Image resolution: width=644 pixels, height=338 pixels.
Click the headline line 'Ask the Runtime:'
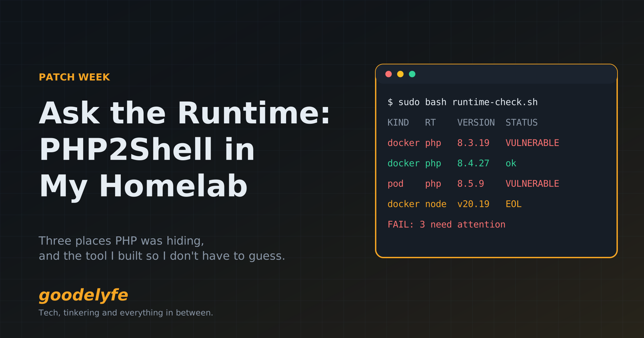point(185,113)
